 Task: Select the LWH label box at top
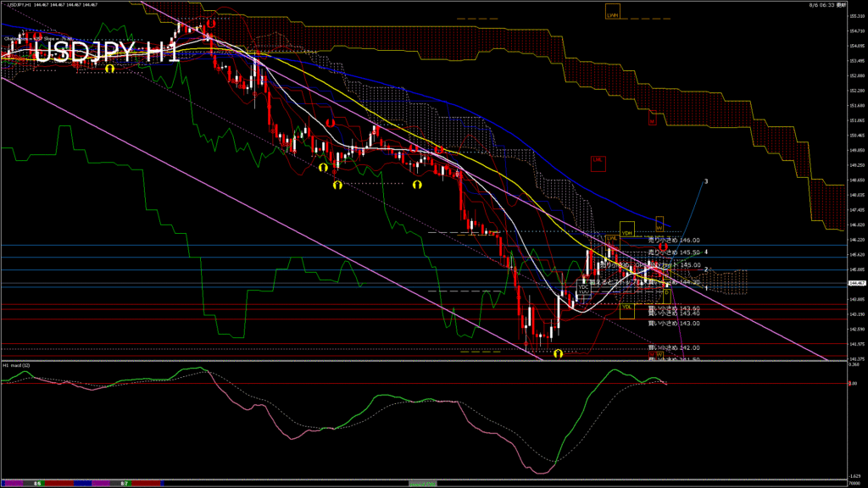612,14
